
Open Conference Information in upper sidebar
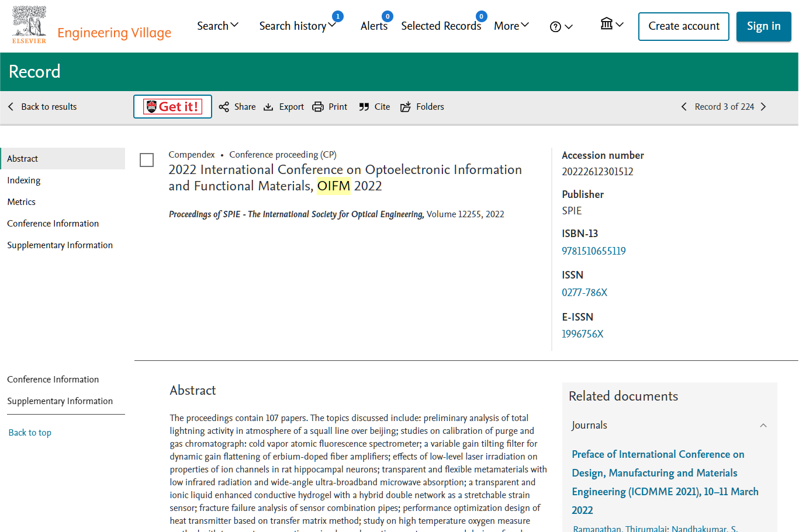tap(53, 224)
